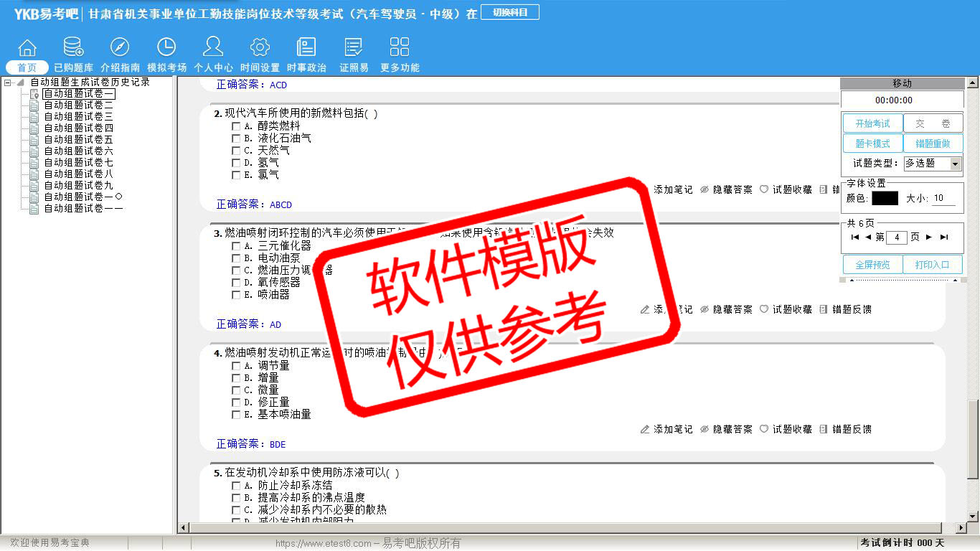Hide answer for question 2
The image size is (980, 551).
(726, 190)
